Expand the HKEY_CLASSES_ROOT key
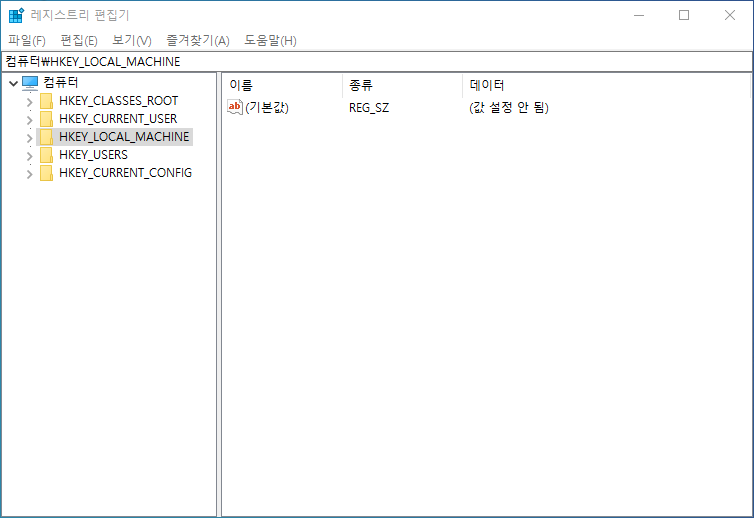 click(29, 102)
